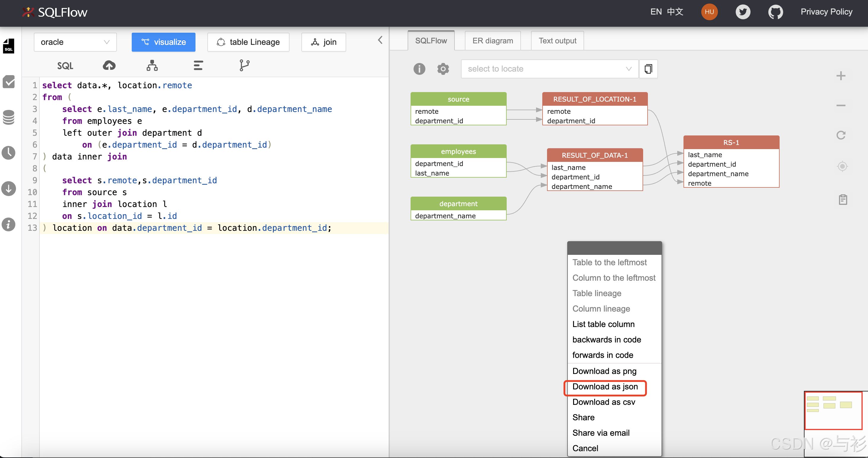
Task: Switch language to EN
Action: (x=656, y=12)
